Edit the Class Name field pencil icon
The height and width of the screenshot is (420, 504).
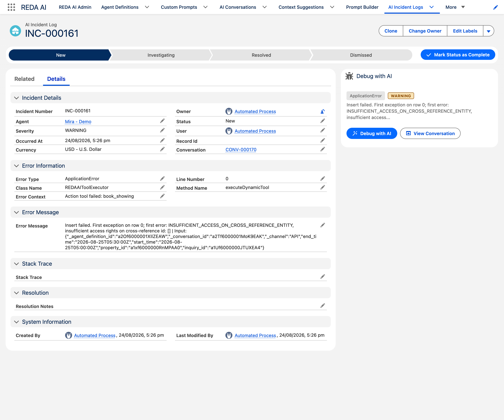(x=162, y=187)
